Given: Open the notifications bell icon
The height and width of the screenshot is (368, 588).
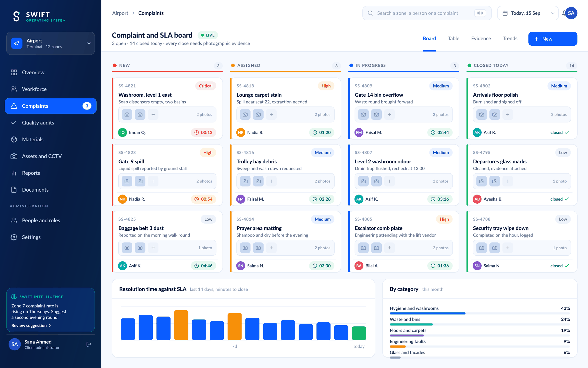Looking at the screenshot, I should point(564,13).
